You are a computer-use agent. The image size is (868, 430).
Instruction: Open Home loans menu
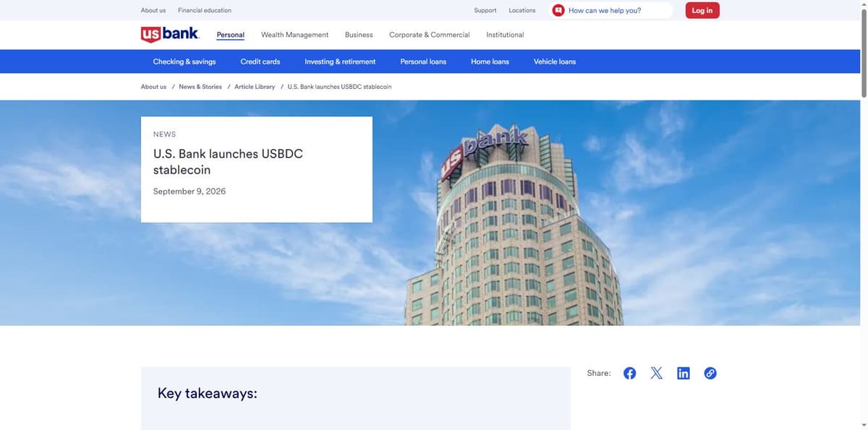pos(490,61)
